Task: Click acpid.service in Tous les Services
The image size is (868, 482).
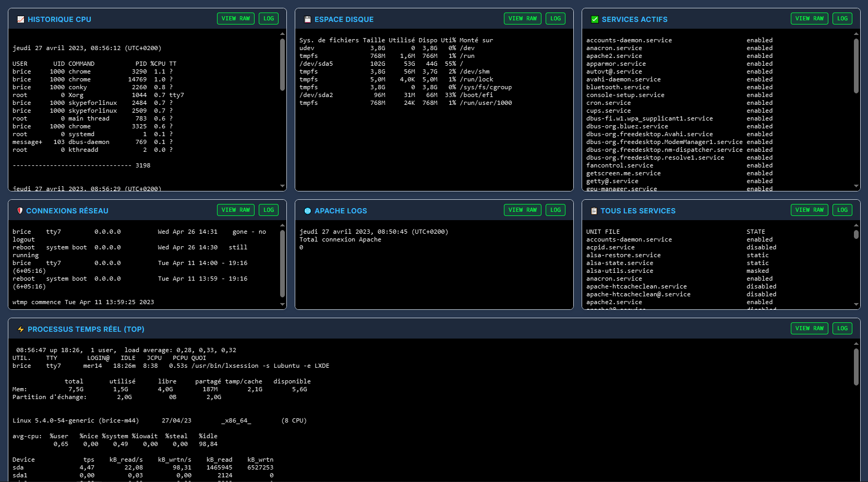Action: (x=610, y=247)
